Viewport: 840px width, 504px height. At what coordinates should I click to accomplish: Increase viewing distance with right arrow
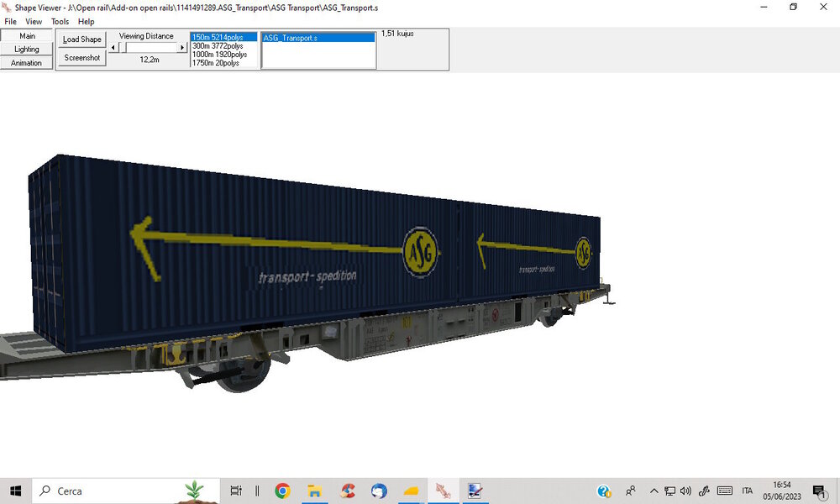pyautogui.click(x=182, y=48)
